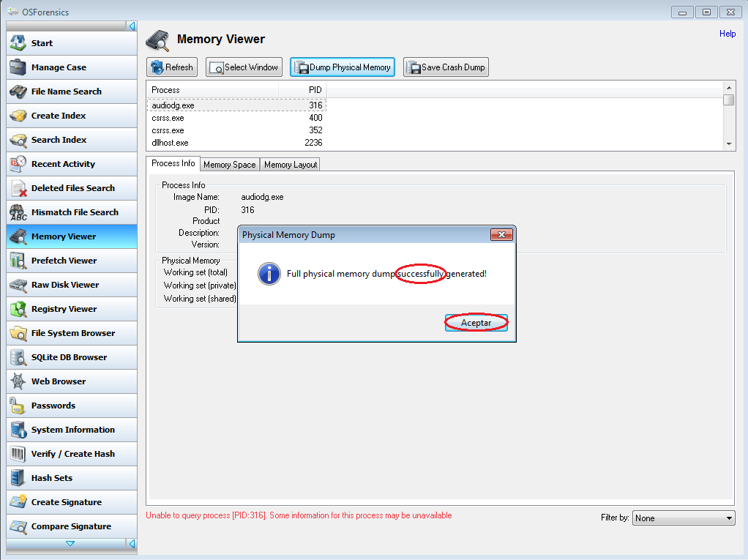This screenshot has width=748, height=560.
Task: Collapse the sidebar using top arrow
Action: pyautogui.click(x=132, y=26)
